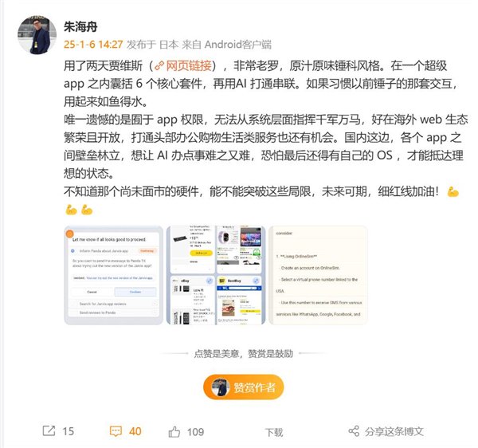Click the link chain icon before 网页链接
This screenshot has width=478, height=448.
click(159, 66)
